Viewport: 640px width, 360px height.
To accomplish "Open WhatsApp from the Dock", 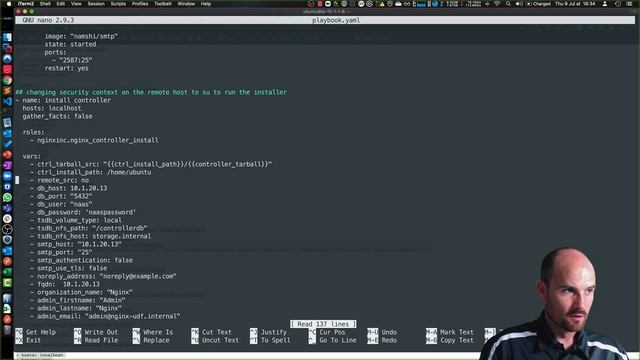I will (7, 197).
